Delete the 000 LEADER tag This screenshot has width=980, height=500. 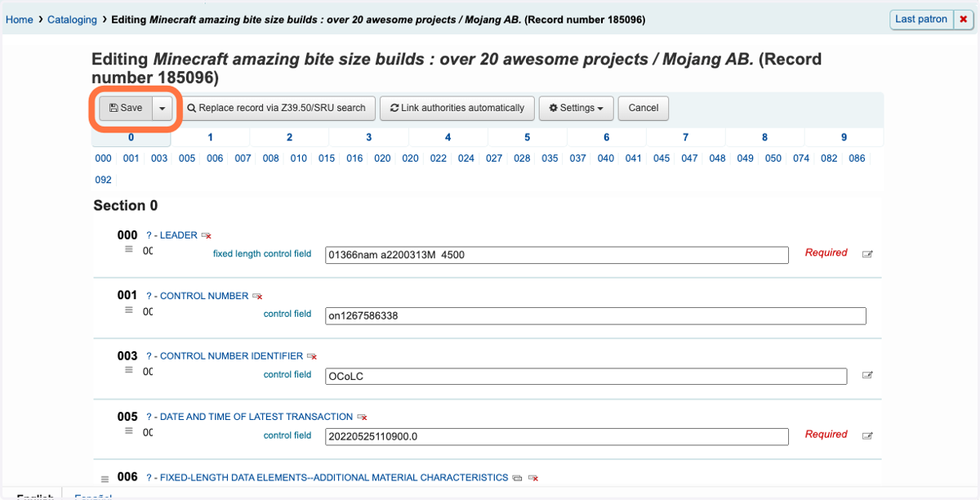[x=206, y=236]
